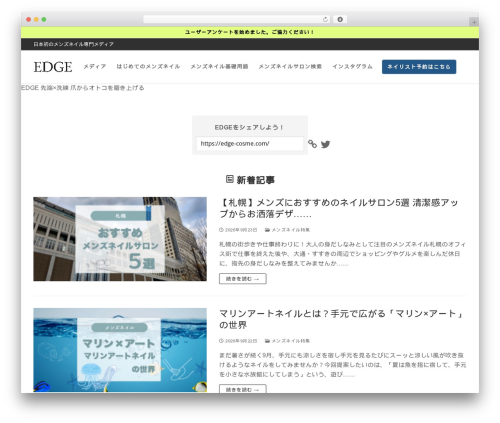The image size is (500, 423).
Task: Share on Twitter bird icon
Action: tap(325, 144)
